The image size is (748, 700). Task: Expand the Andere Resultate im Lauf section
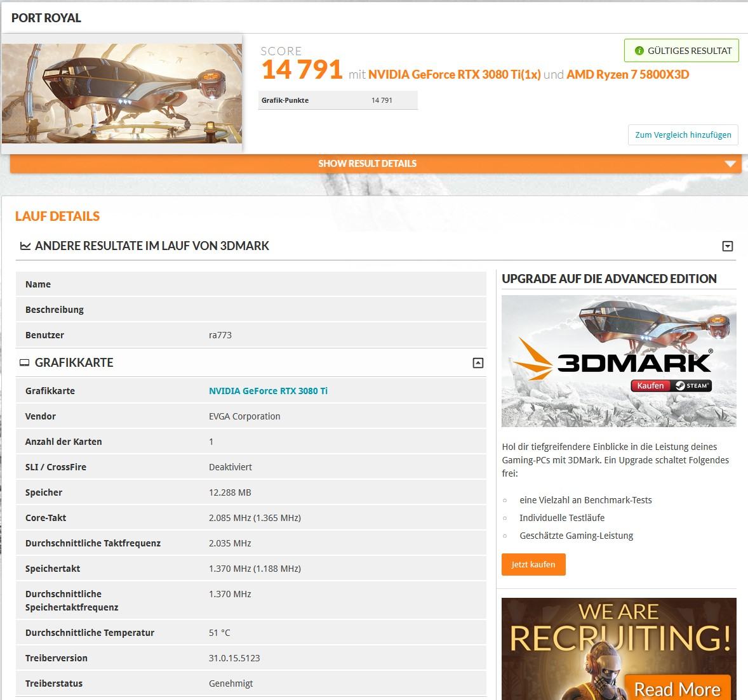[728, 246]
